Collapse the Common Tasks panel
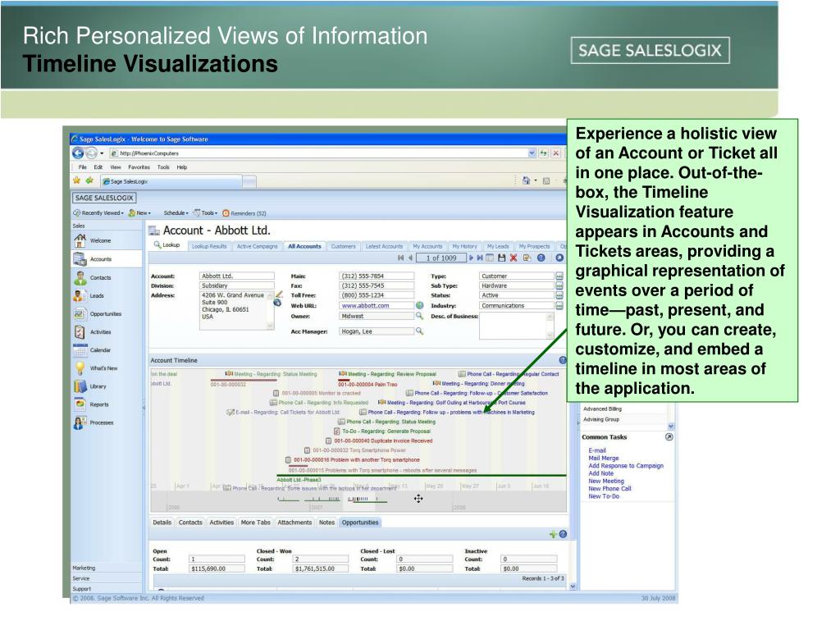 (669, 437)
